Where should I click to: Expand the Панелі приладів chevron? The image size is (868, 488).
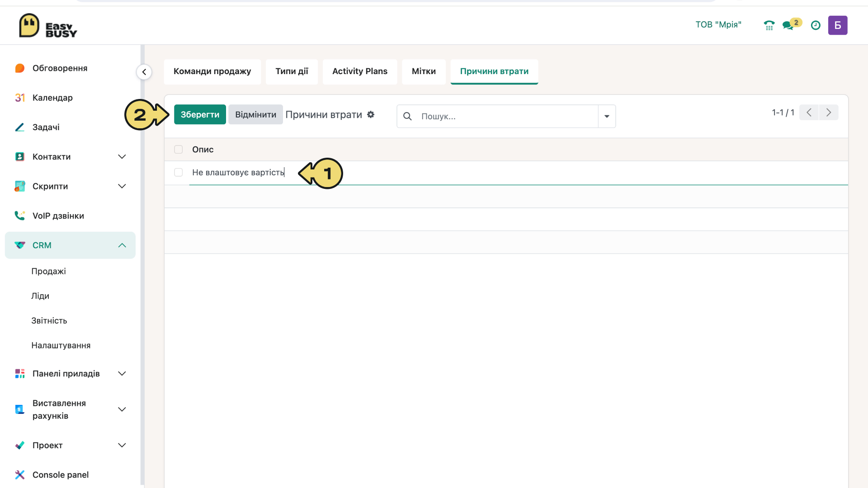[122, 374]
